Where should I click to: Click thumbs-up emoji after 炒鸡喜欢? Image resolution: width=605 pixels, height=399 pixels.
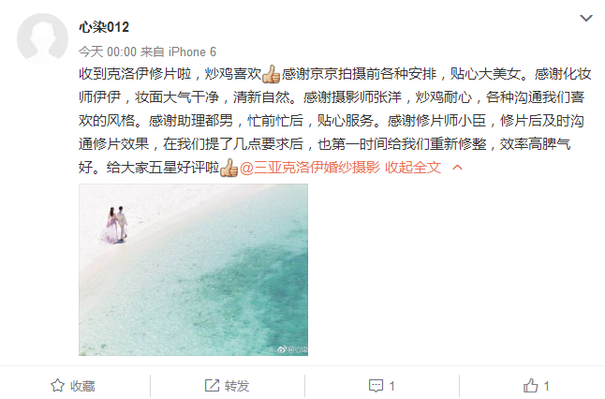tap(271, 74)
